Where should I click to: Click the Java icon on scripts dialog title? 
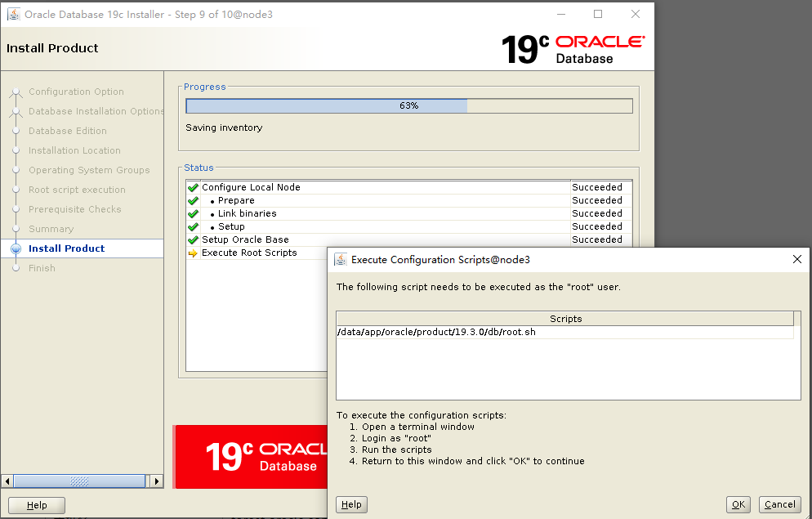pos(340,260)
